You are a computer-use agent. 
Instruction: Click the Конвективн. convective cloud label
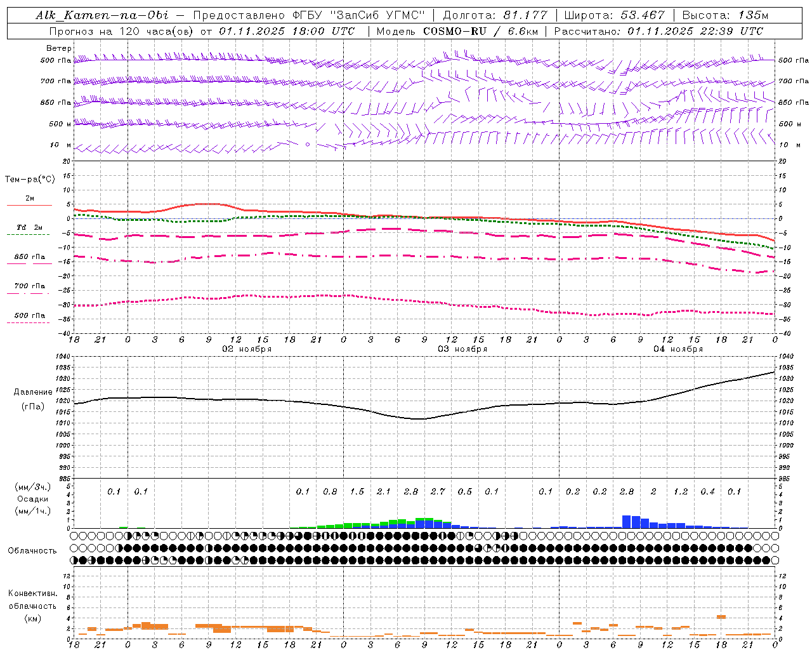(33, 594)
